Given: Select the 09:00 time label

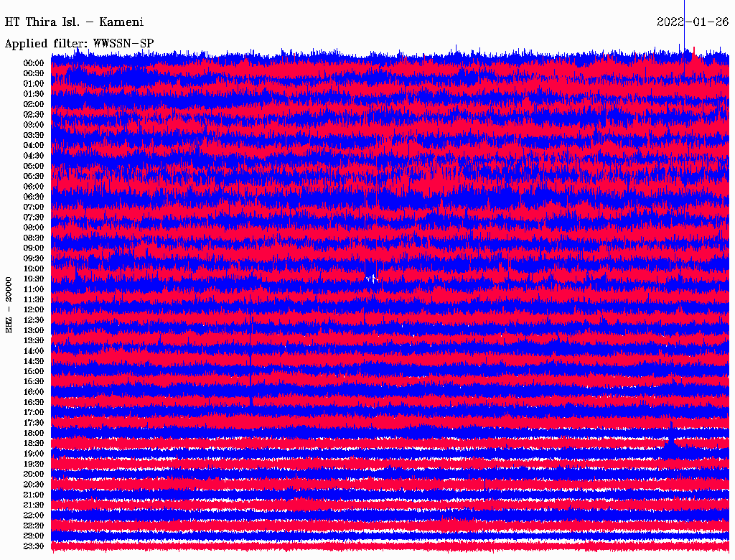Looking at the screenshot, I should click(34, 248).
